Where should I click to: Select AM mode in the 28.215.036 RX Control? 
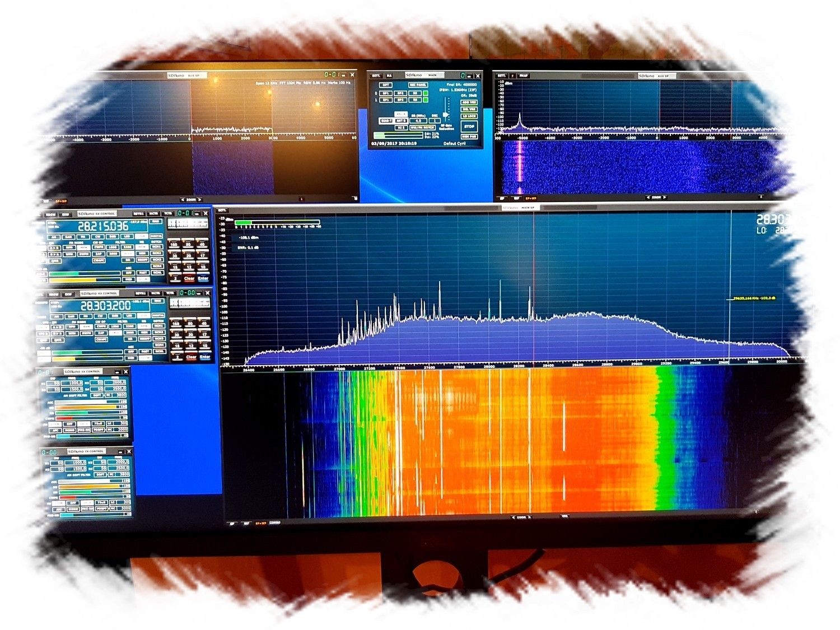54,237
